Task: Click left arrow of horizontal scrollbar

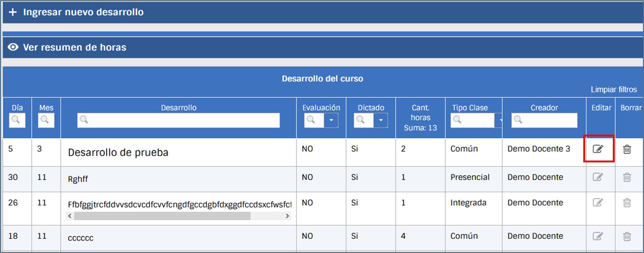Action: coord(70,216)
